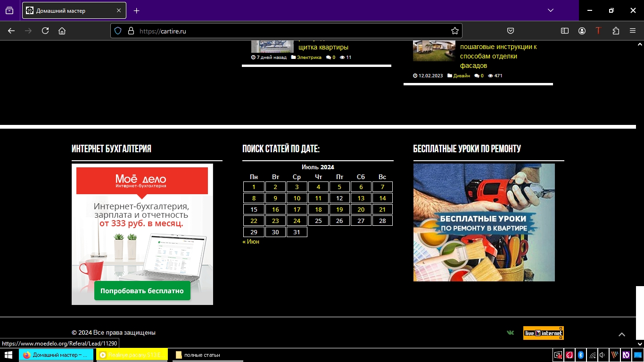
Task: Select calendar date 10
Action: coord(297,198)
